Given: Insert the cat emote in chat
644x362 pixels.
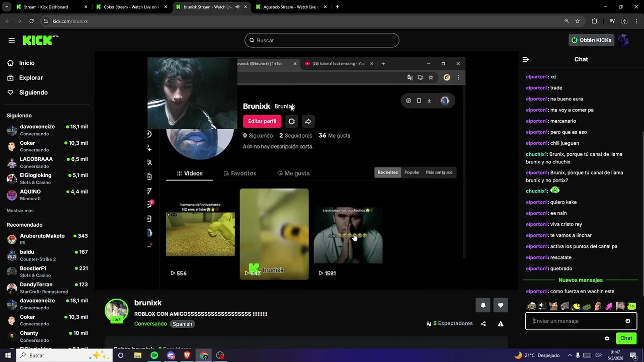Looking at the screenshot, I should [x=553, y=306].
